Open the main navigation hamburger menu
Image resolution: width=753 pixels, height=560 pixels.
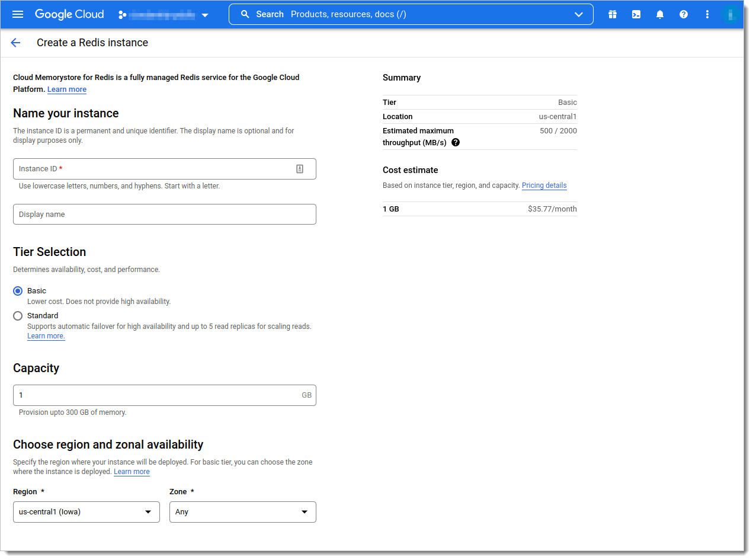click(18, 14)
